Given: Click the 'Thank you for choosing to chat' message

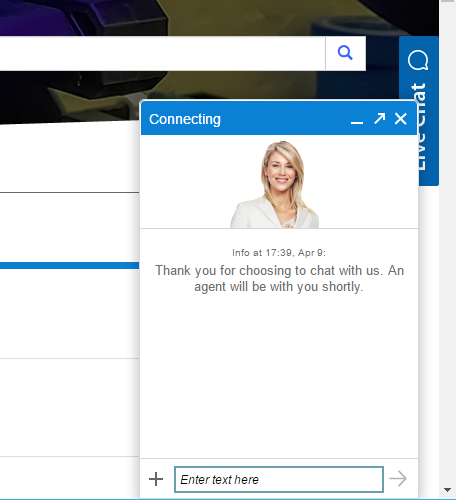Looking at the screenshot, I should point(279,278).
